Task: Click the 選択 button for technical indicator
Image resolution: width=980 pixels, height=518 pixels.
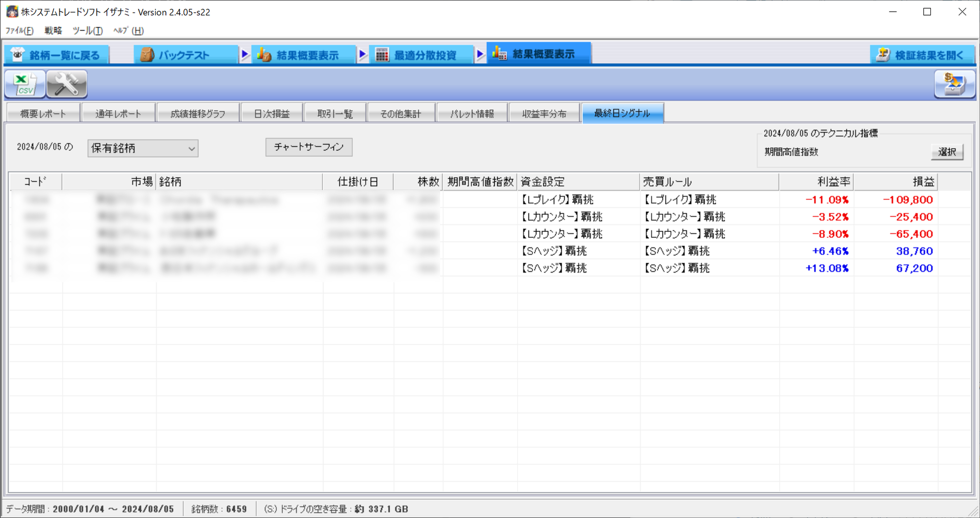Action: pos(947,152)
